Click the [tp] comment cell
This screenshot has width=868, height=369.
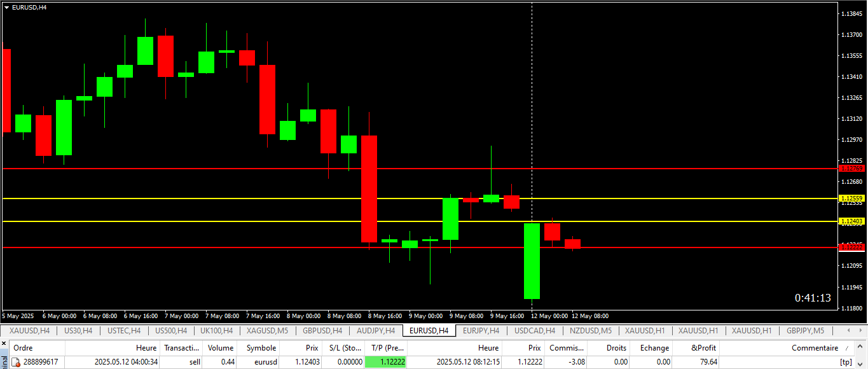click(x=846, y=362)
